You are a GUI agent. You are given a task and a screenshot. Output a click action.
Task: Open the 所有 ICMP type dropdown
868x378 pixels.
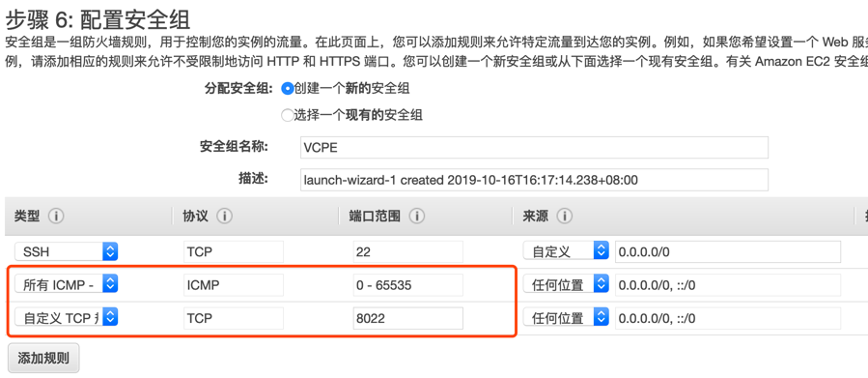pos(67,285)
